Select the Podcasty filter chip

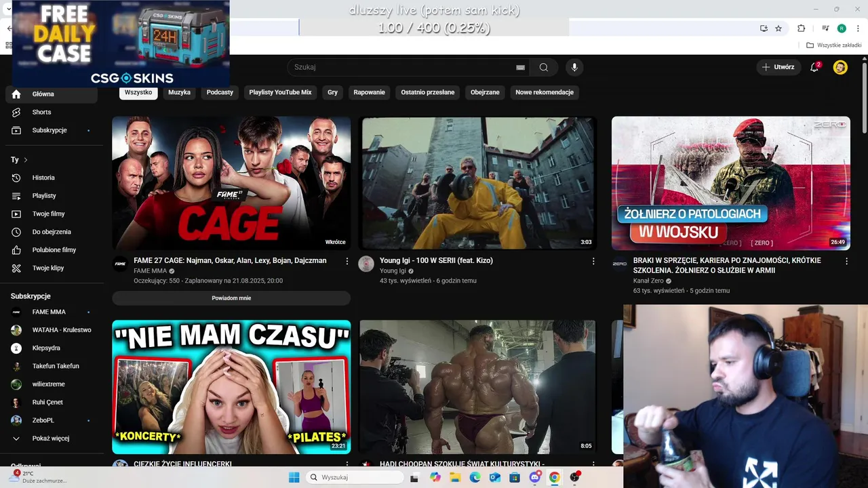click(x=220, y=92)
